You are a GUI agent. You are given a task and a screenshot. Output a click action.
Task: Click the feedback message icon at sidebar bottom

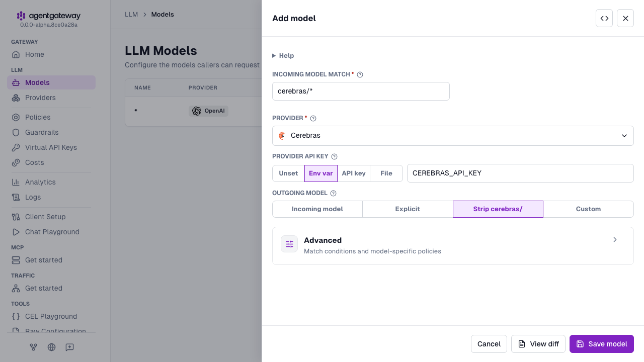point(69,347)
